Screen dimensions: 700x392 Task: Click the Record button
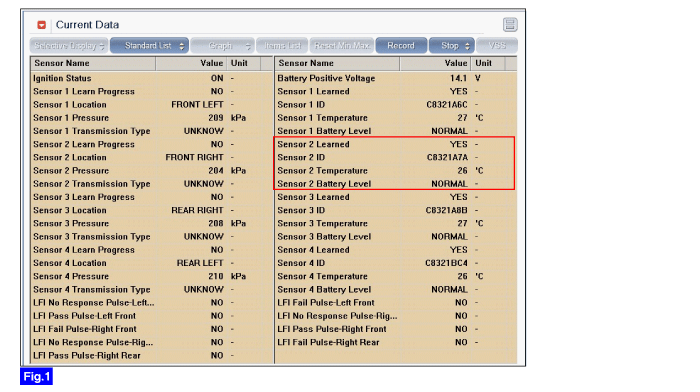click(x=401, y=46)
